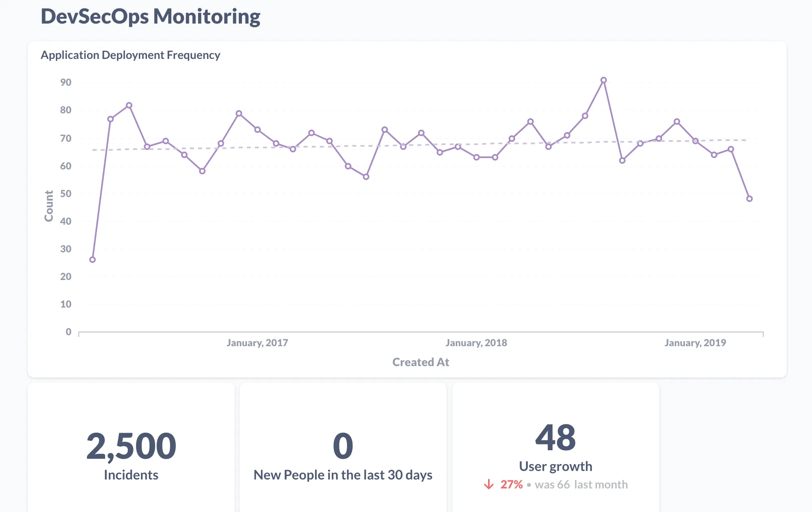This screenshot has height=512, width=812.
Task: Click the red downward arrow icon
Action: [x=489, y=484]
